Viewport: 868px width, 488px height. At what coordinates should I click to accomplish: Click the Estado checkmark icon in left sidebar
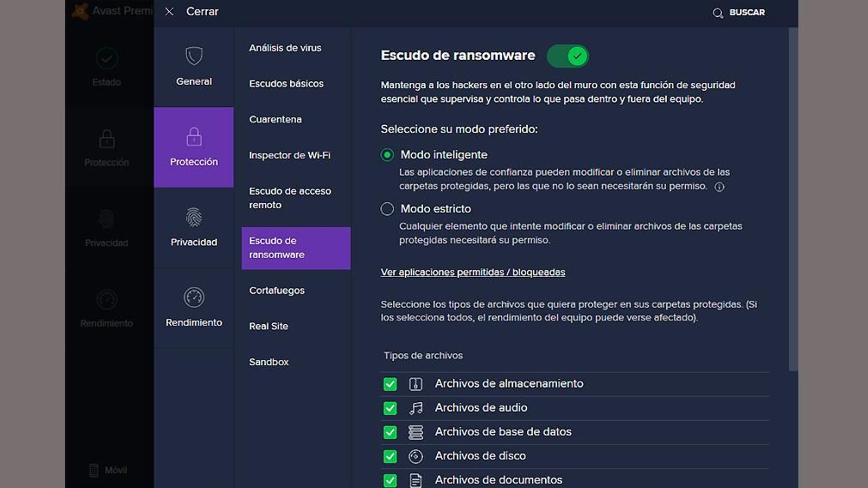coord(107,57)
